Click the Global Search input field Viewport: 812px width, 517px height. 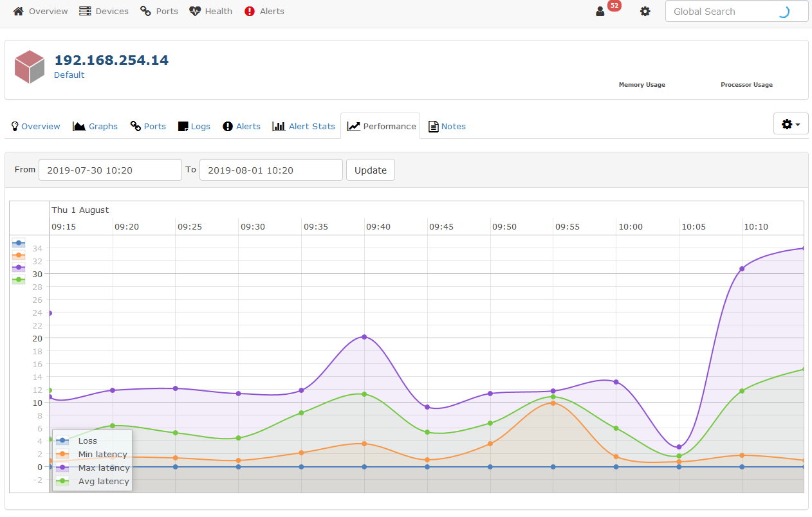721,12
